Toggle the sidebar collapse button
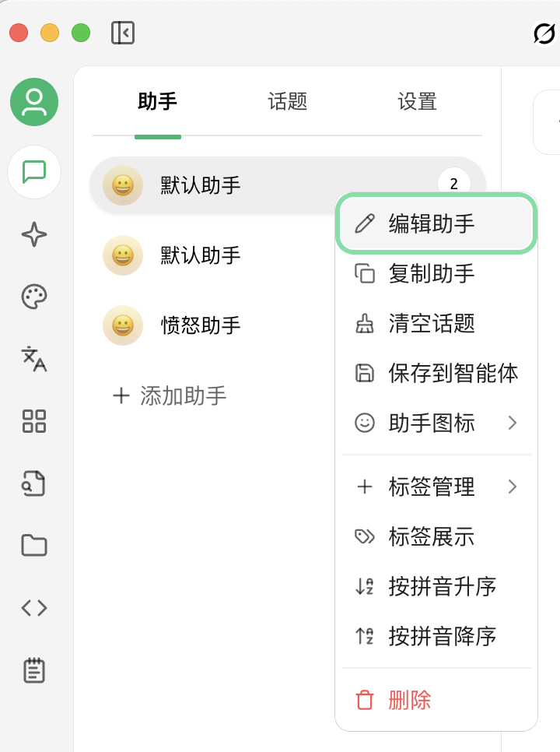Viewport: 560px width, 752px height. click(123, 33)
